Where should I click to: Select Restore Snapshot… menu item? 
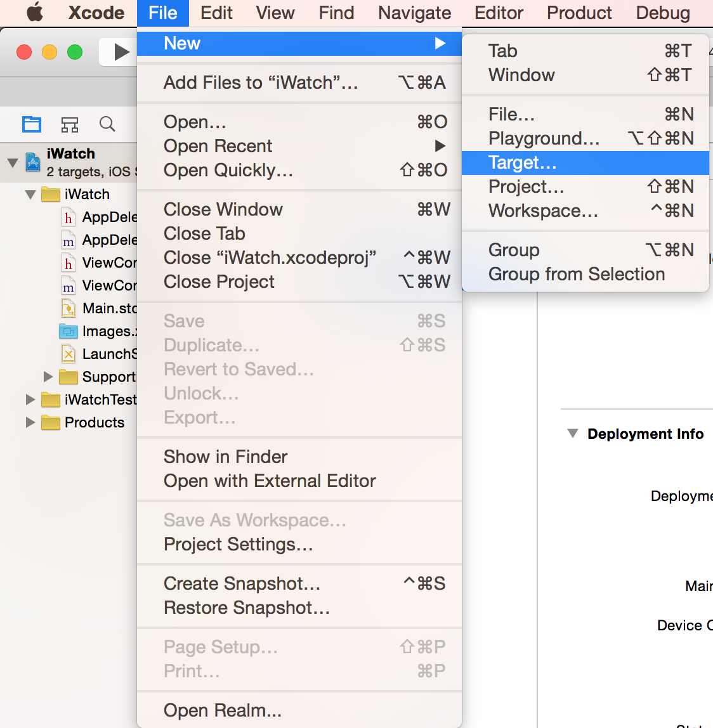point(299,608)
